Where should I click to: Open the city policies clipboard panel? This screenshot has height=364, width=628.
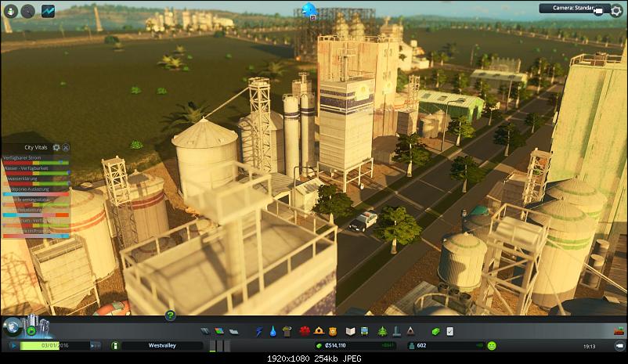449,331
